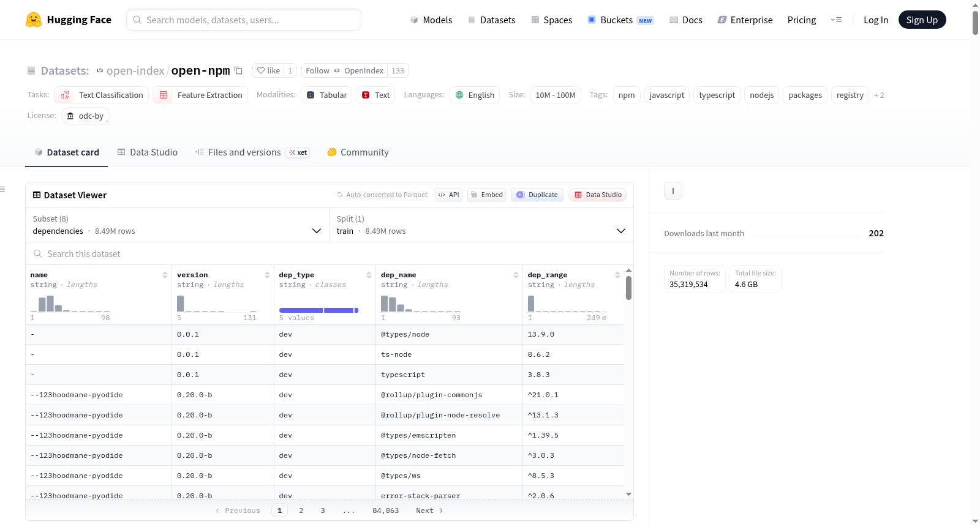Viewport: 980px width, 527px height.
Task: Open Datasets in the top navigation
Action: coord(492,20)
